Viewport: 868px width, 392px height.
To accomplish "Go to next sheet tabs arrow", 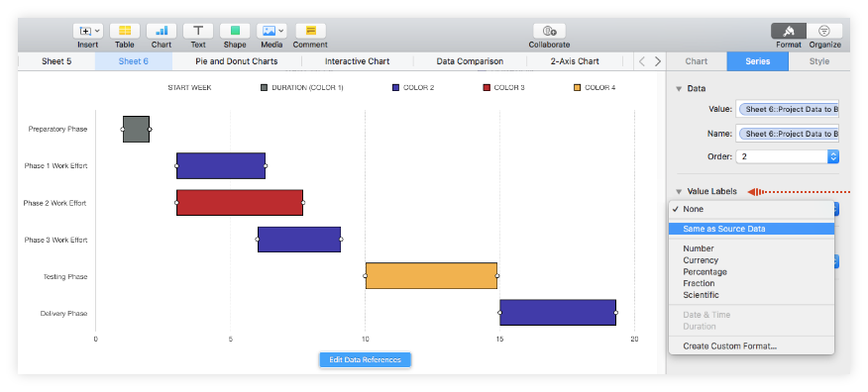I will point(658,61).
